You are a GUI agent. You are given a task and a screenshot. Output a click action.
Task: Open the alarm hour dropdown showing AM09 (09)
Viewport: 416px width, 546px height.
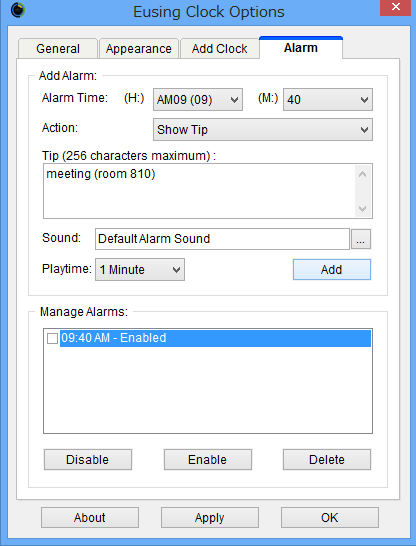[198, 100]
